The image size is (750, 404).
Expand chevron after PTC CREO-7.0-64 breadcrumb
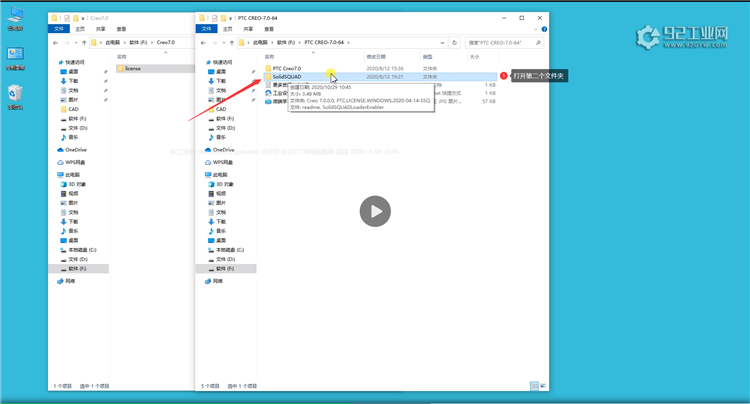[x=348, y=43]
